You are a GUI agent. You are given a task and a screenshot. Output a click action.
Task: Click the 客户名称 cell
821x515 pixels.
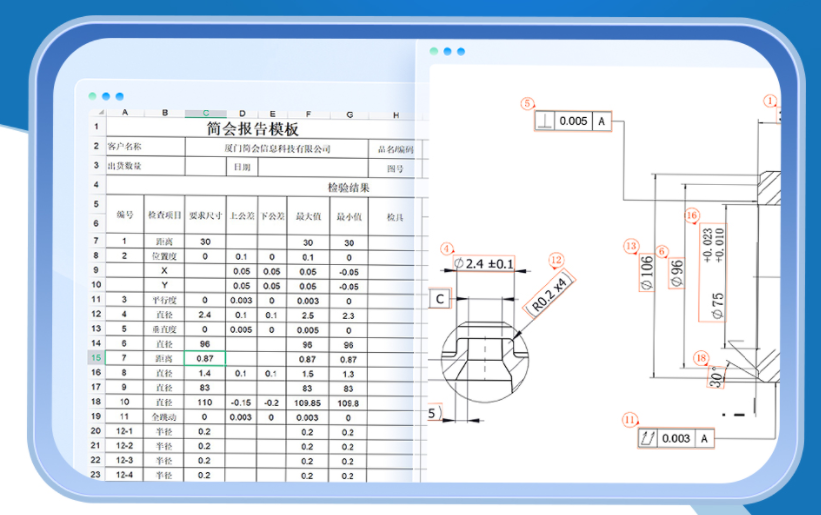pyautogui.click(x=146, y=147)
